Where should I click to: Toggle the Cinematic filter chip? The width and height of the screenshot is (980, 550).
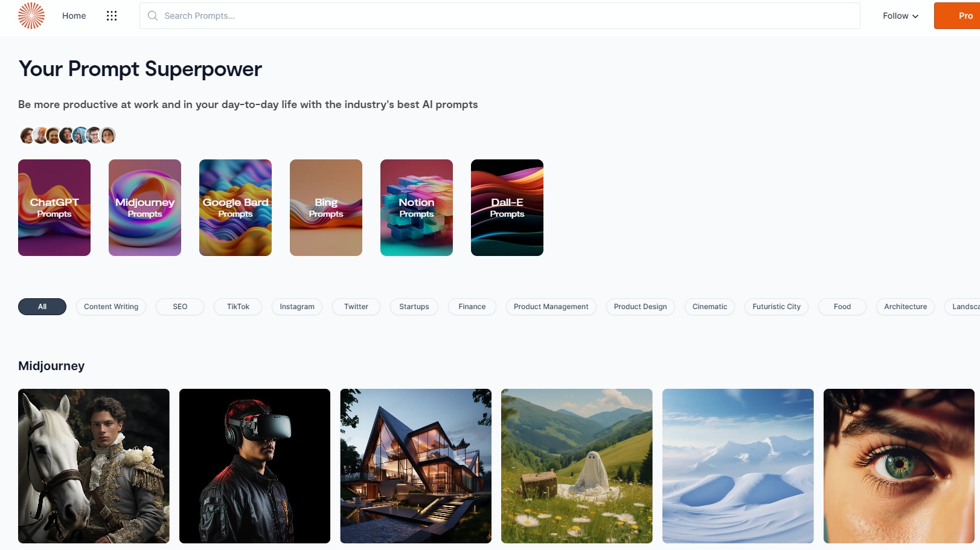709,307
